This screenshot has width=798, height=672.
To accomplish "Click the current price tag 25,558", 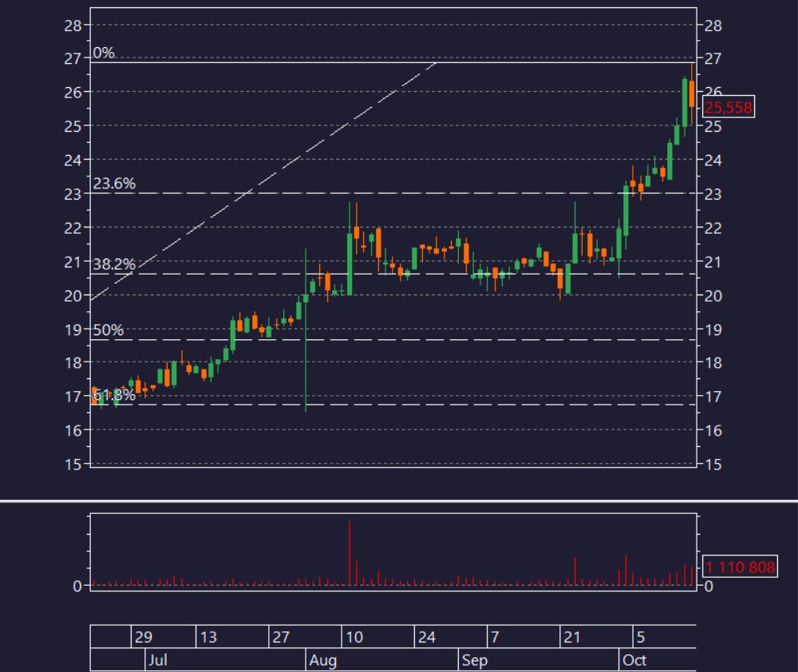I will pyautogui.click(x=729, y=108).
